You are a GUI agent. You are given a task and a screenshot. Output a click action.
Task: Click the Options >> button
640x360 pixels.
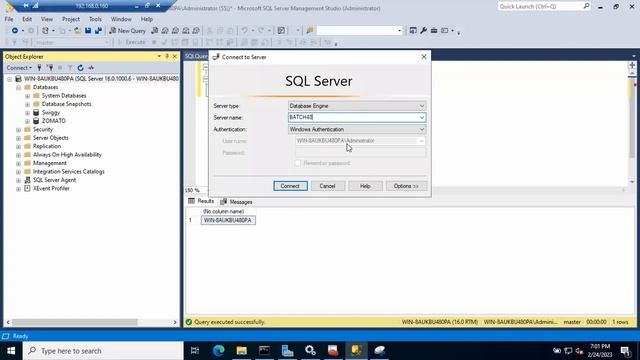click(406, 186)
